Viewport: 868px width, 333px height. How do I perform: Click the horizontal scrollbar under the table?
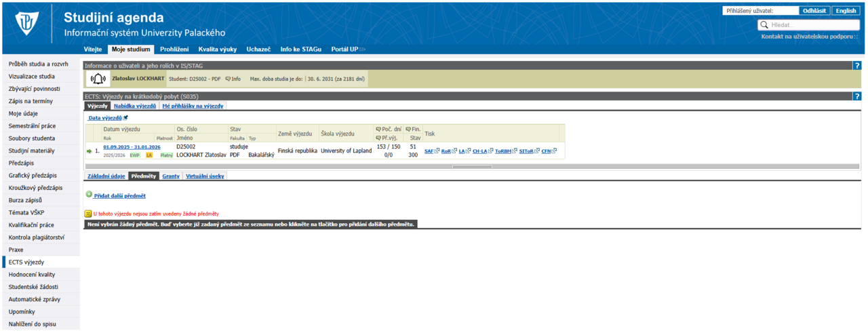472,166
